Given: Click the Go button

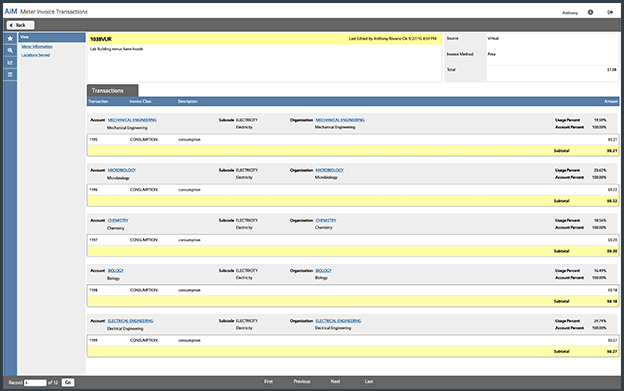Looking at the screenshot, I should (68, 383).
